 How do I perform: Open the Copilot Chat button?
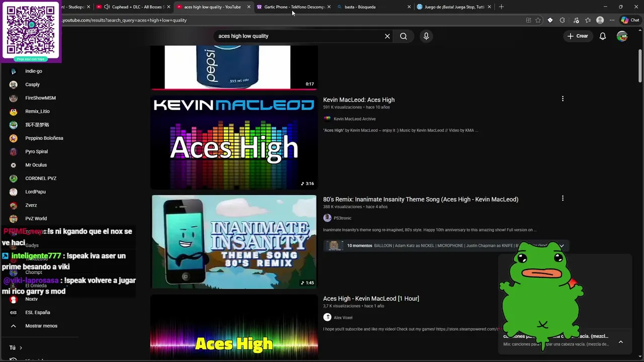click(630, 20)
